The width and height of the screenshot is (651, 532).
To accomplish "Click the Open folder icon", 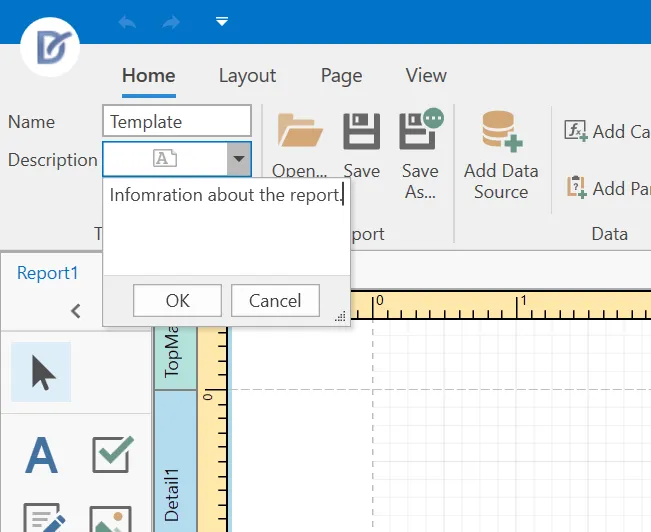I will 300,131.
